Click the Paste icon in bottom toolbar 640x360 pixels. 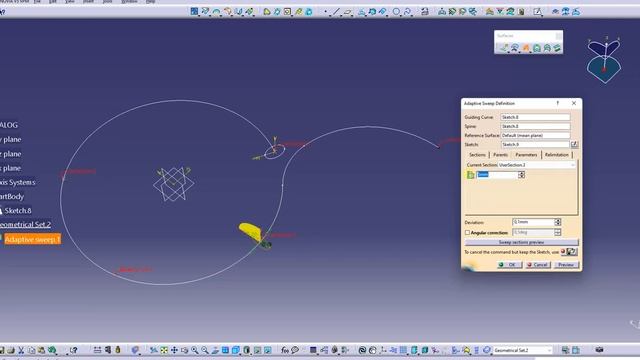(41, 350)
